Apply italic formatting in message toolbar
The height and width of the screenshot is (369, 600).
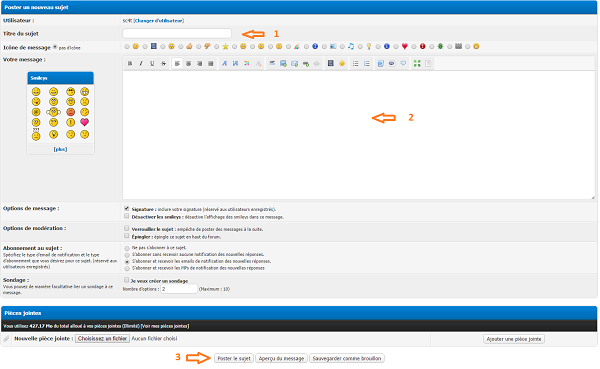pos(141,64)
